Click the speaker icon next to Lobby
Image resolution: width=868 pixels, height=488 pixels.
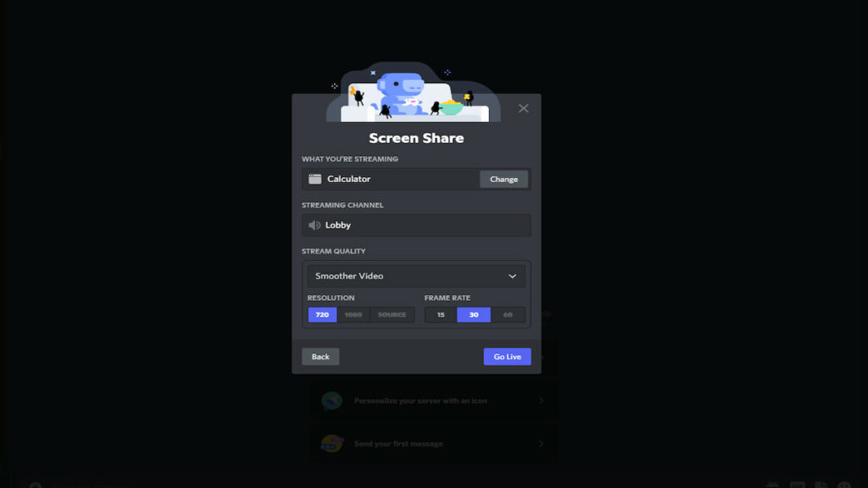coord(315,225)
